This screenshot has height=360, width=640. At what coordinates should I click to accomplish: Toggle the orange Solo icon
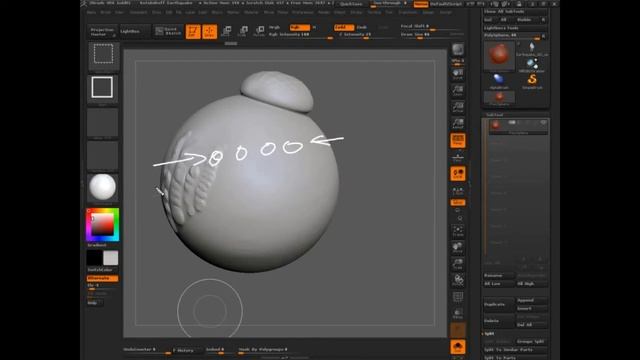[x=458, y=347]
